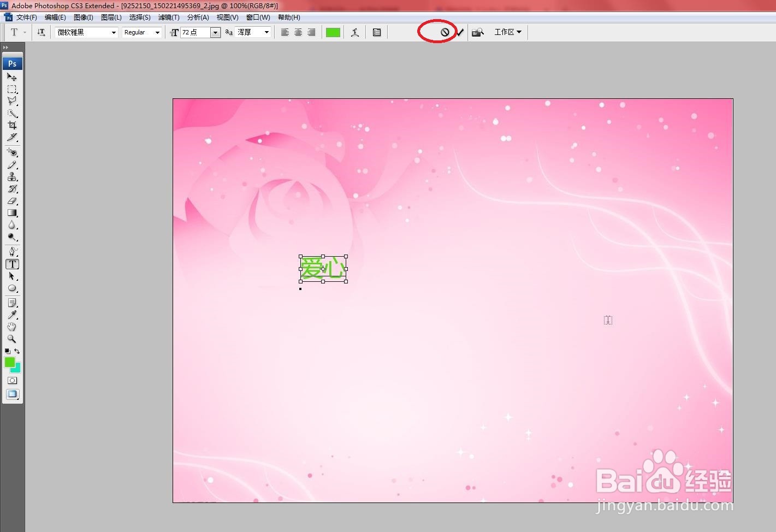This screenshot has width=776, height=532.
Task: Select the Move tool
Action: [12, 77]
